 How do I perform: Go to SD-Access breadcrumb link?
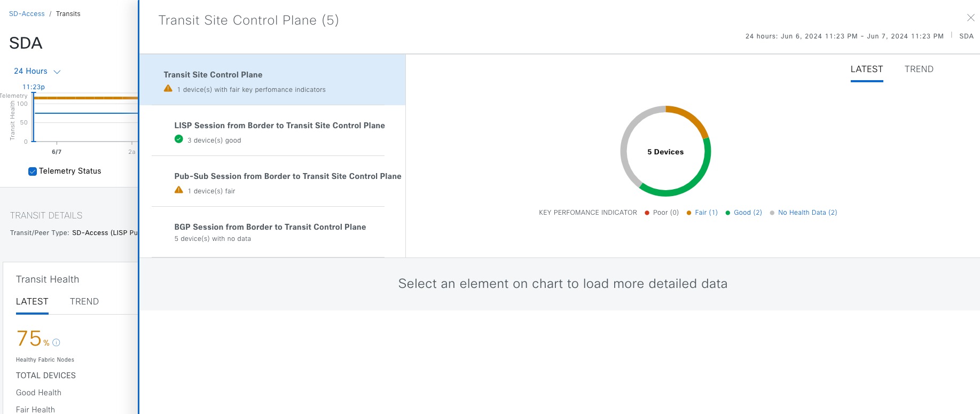27,14
